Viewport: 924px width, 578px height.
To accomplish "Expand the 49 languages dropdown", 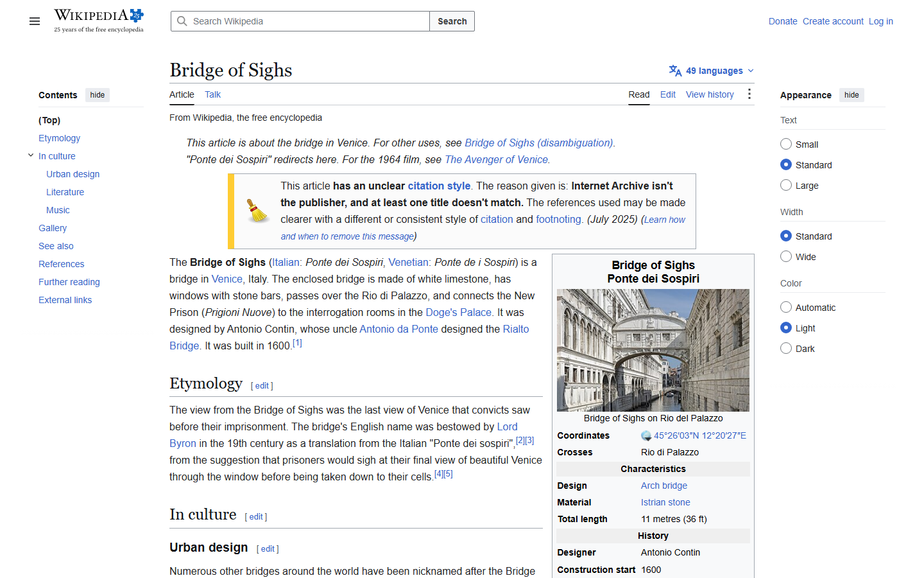I will (712, 71).
